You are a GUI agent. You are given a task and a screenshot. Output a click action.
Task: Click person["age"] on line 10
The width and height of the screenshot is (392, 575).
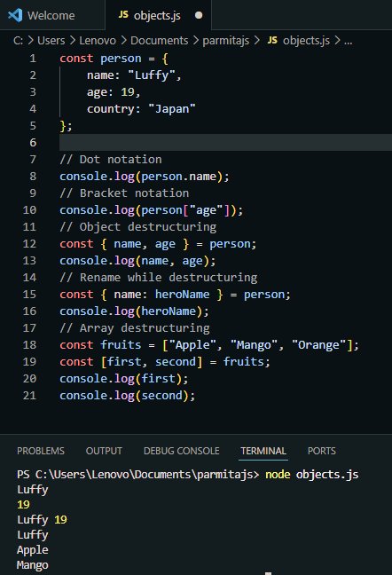[x=185, y=210]
